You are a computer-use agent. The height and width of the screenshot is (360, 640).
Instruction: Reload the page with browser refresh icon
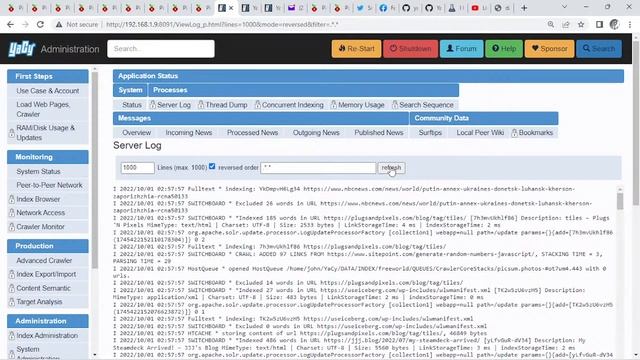coord(40,24)
